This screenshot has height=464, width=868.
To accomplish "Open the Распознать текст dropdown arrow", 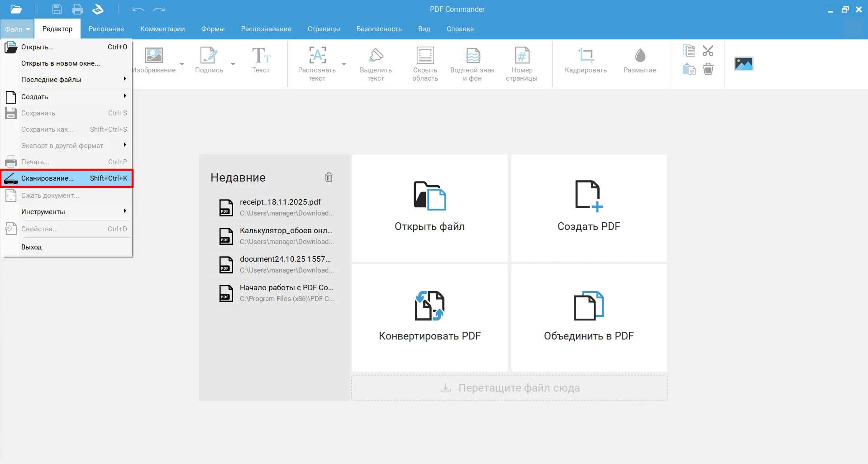I will [x=344, y=64].
